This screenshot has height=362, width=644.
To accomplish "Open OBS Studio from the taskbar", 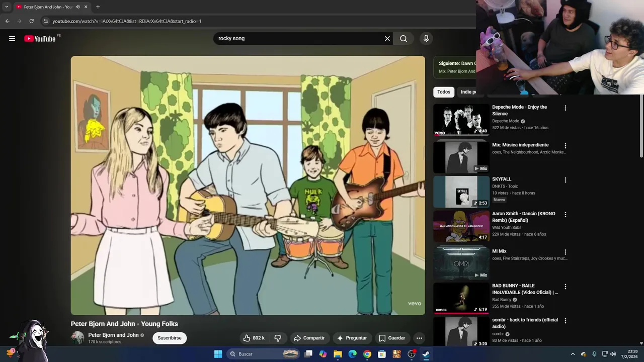I will (412, 354).
